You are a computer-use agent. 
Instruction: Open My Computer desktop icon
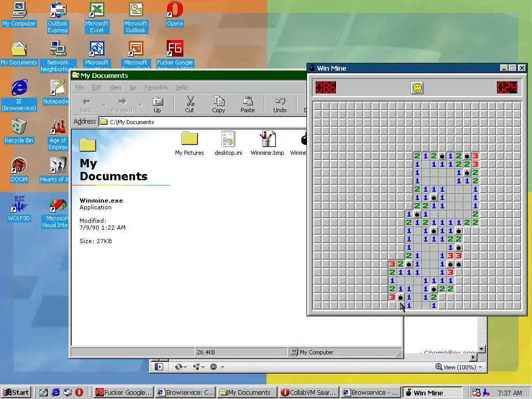tap(19, 14)
